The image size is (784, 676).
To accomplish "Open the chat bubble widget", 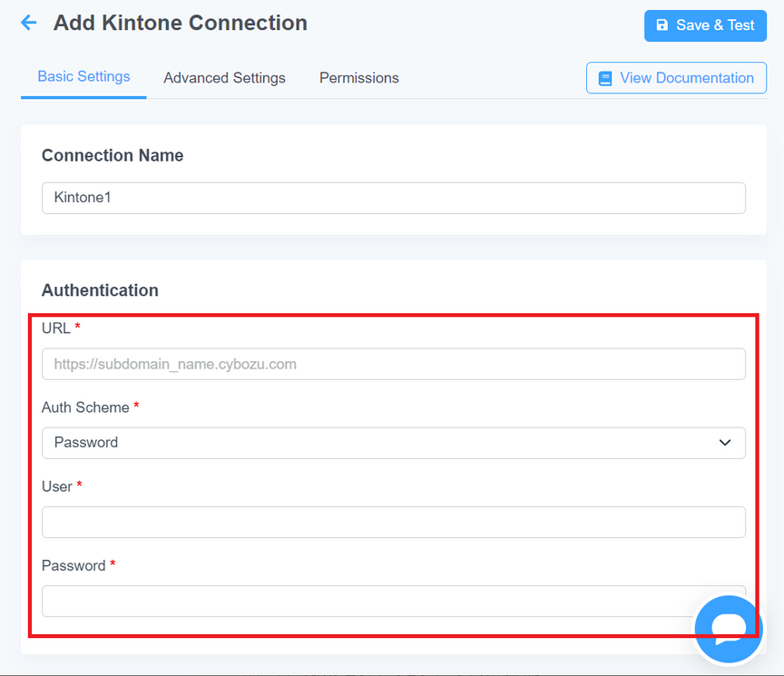I will tap(729, 629).
